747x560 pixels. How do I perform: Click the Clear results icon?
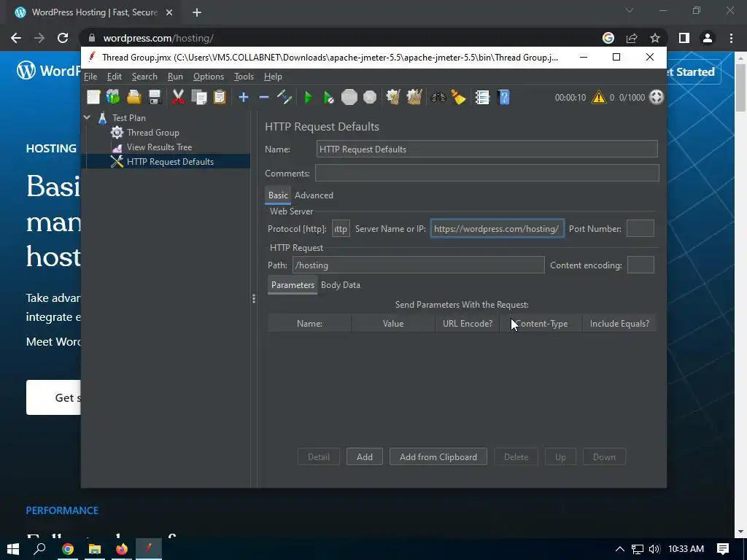tap(393, 97)
